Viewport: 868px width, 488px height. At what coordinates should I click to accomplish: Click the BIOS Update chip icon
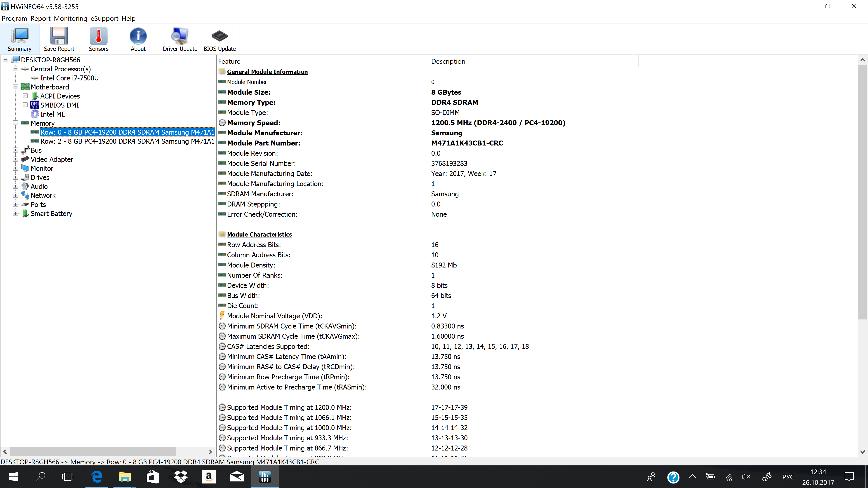pos(220,39)
